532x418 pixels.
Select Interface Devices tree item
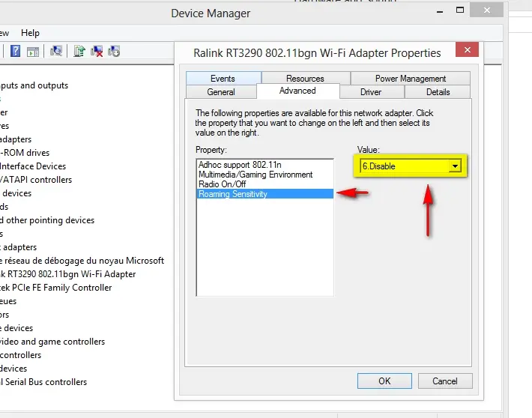coord(33,166)
